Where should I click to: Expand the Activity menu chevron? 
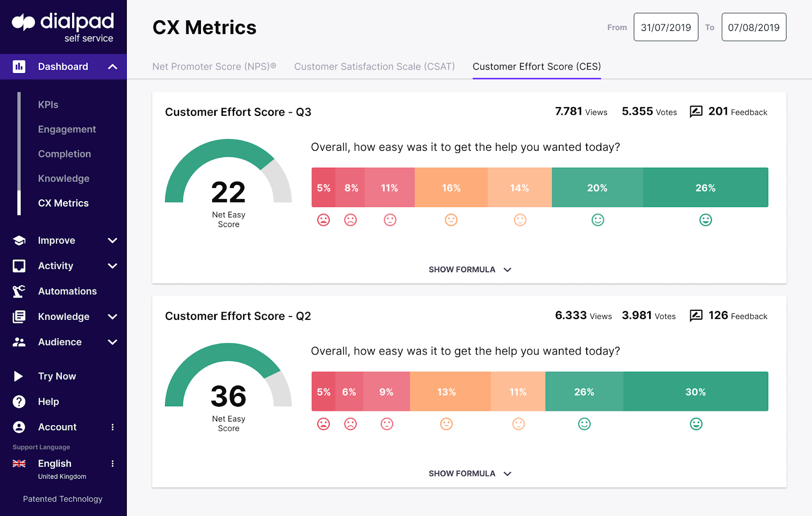[x=113, y=266]
